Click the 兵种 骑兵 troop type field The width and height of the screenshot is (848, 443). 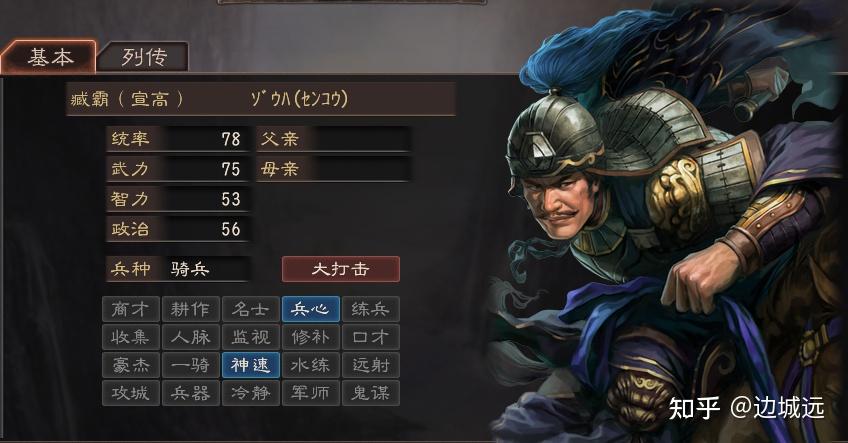coord(178,269)
